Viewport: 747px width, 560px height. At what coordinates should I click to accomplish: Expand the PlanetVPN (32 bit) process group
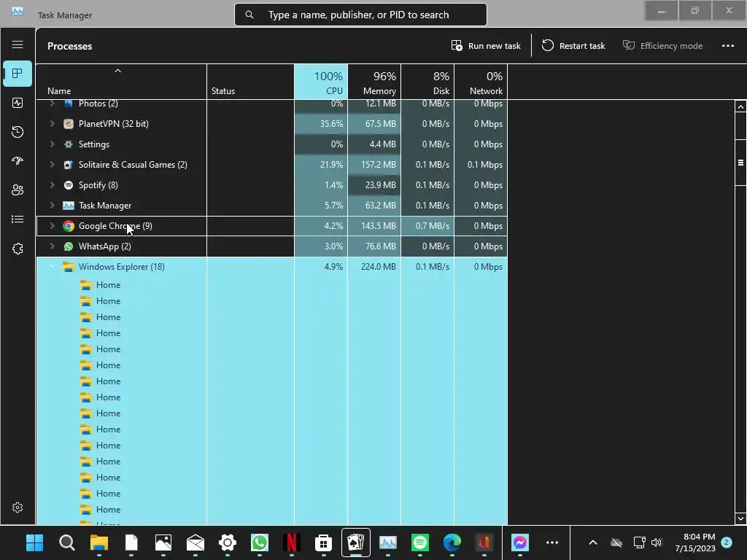click(x=52, y=124)
